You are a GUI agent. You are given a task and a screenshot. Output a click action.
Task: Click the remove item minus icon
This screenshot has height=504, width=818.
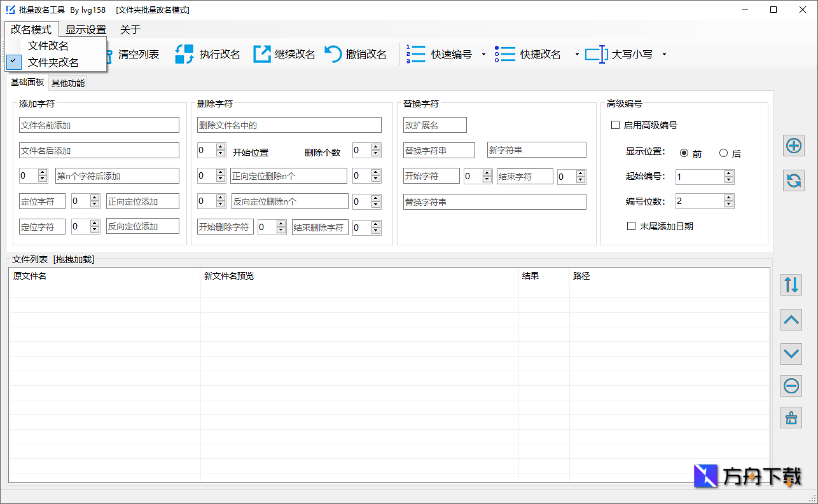(x=791, y=386)
